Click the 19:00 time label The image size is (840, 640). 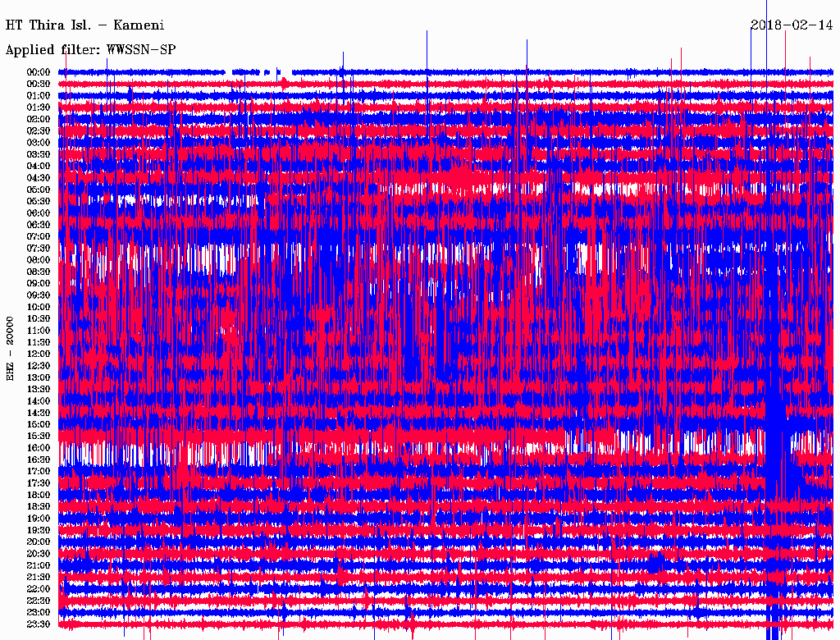(39, 519)
